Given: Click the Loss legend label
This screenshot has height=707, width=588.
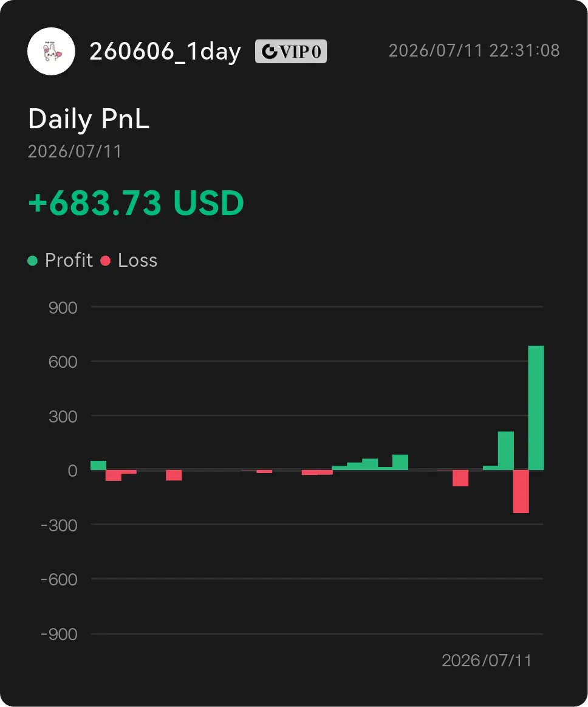Looking at the screenshot, I should coord(137,261).
